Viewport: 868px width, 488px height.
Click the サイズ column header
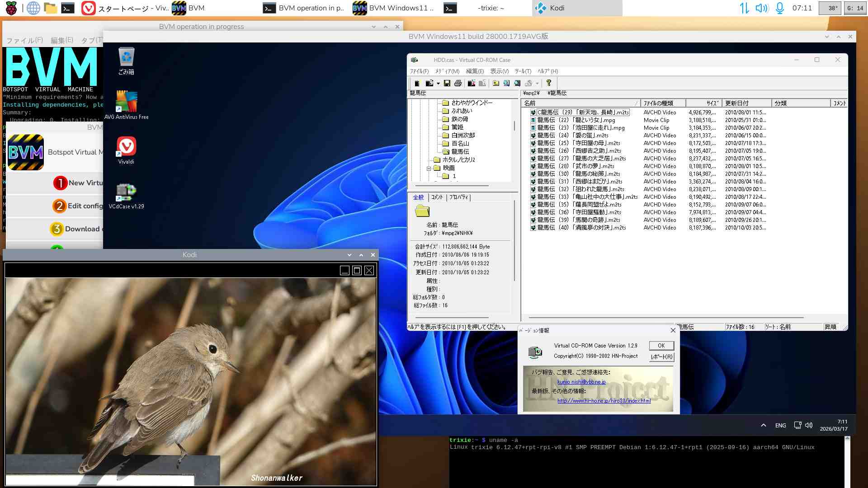(703, 103)
